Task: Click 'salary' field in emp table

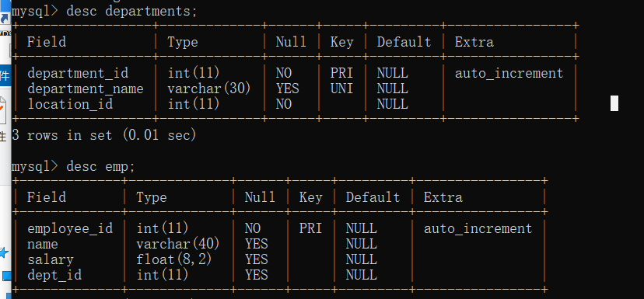Action: point(50,259)
